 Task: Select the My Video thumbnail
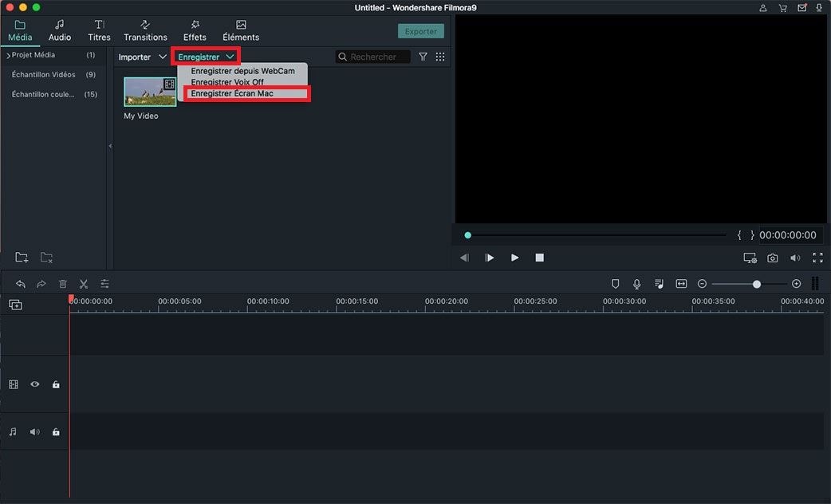(150, 92)
